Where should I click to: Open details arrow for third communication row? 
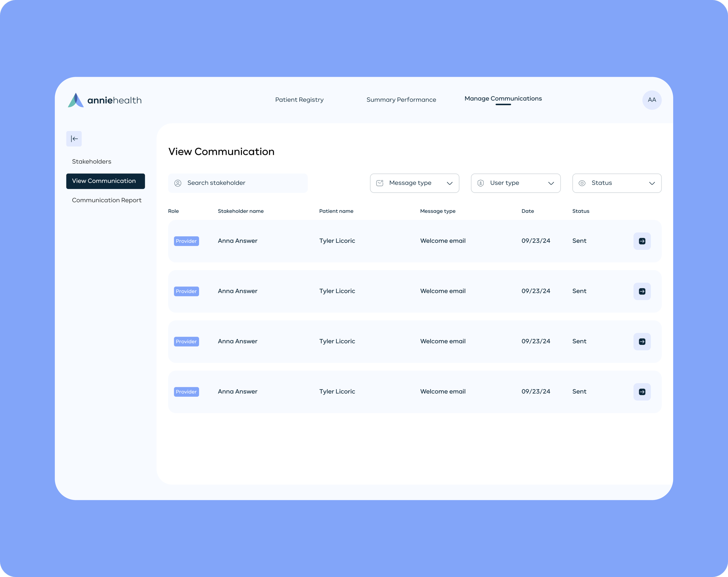(642, 342)
